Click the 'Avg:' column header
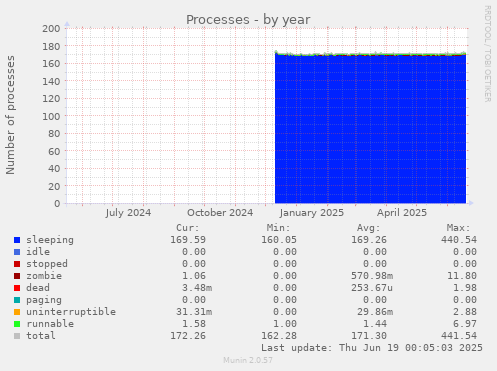Screen dimensions: 497x371 368,228
